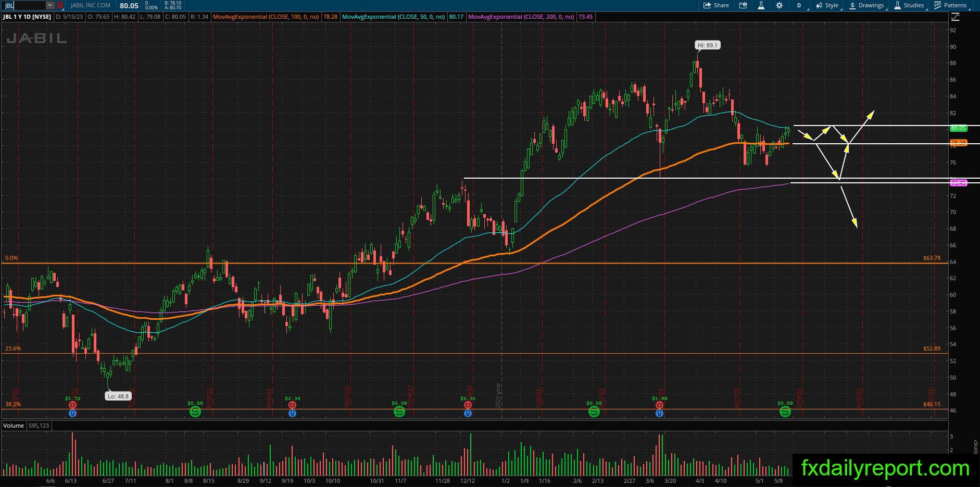Select the Lo: 48.8 price bubble
Screen dimensions: 980x487
point(118,396)
